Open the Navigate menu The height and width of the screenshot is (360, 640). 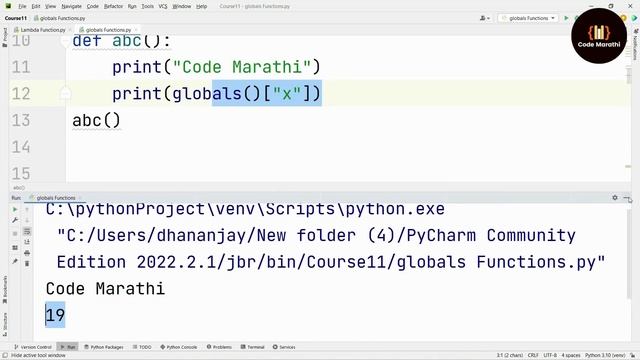point(71,6)
